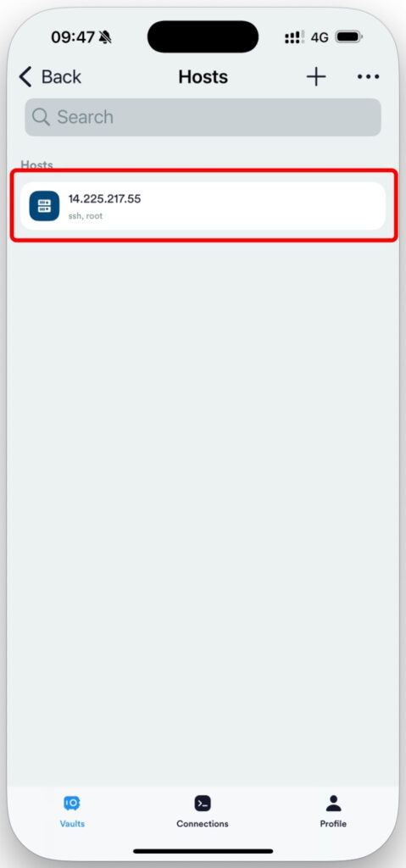Tap the plus icon to add host
This screenshot has height=868, width=406.
point(316,77)
